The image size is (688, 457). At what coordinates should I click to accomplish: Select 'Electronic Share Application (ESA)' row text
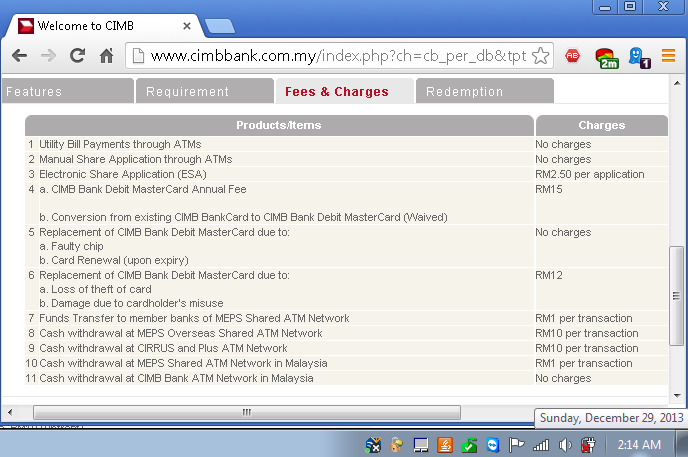[x=123, y=174]
